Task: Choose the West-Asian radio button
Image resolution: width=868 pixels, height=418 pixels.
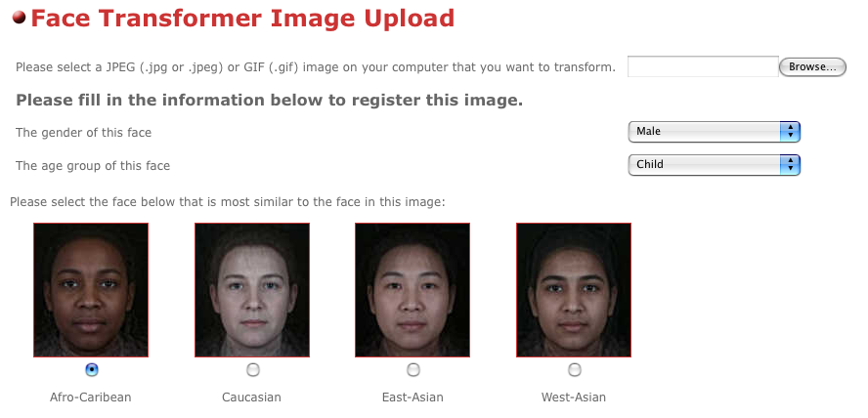Action: point(574,369)
